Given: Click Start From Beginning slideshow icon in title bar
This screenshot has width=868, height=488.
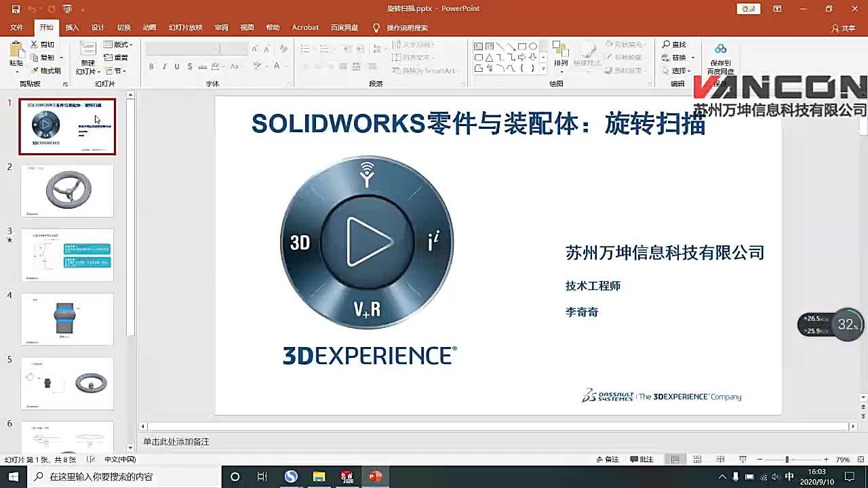Looking at the screenshot, I should tap(67, 9).
